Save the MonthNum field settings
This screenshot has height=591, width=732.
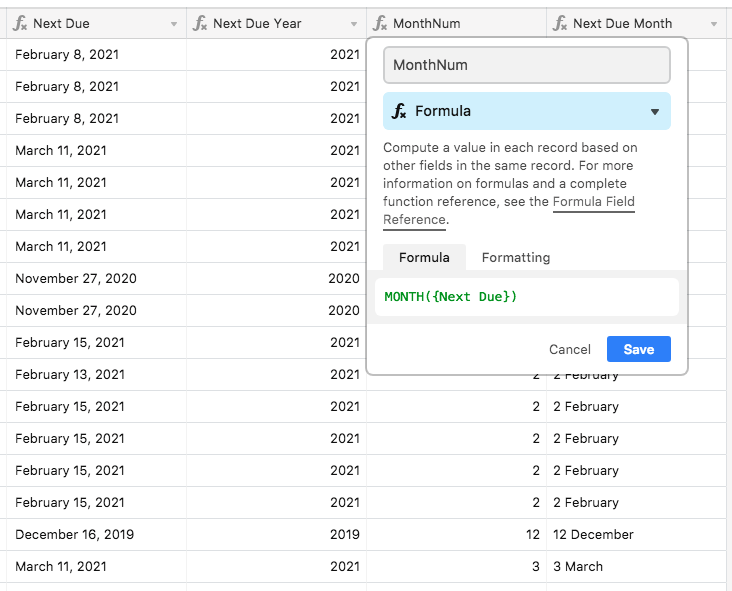click(639, 349)
